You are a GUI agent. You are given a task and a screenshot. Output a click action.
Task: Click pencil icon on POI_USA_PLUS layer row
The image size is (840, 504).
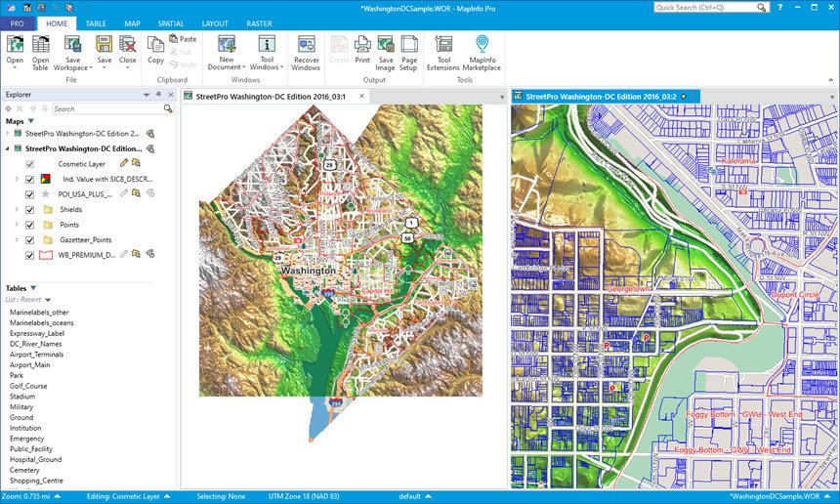tap(124, 193)
